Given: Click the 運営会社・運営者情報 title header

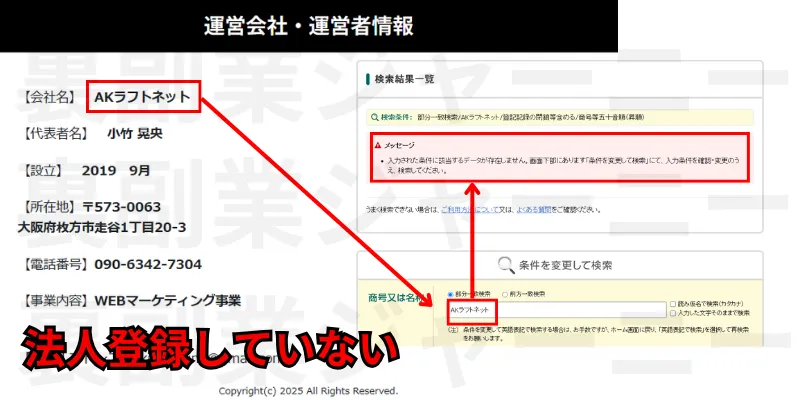Looking at the screenshot, I should [309, 26].
